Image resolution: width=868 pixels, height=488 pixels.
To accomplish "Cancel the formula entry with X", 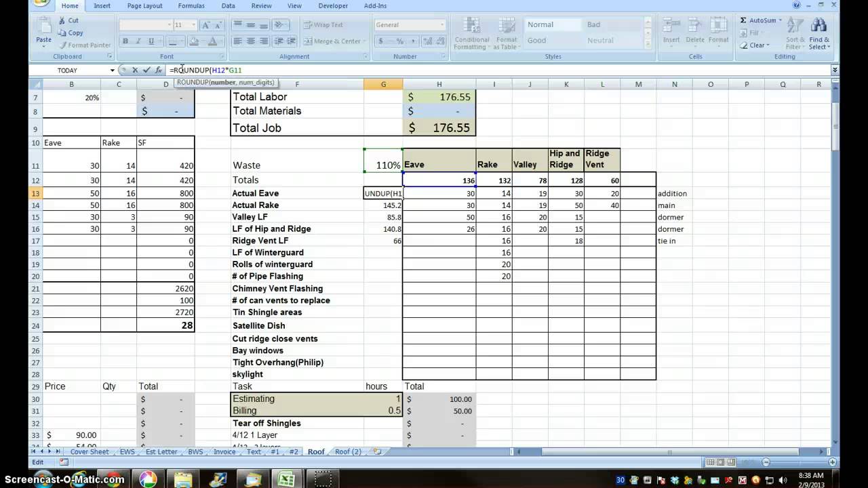I will coord(135,70).
